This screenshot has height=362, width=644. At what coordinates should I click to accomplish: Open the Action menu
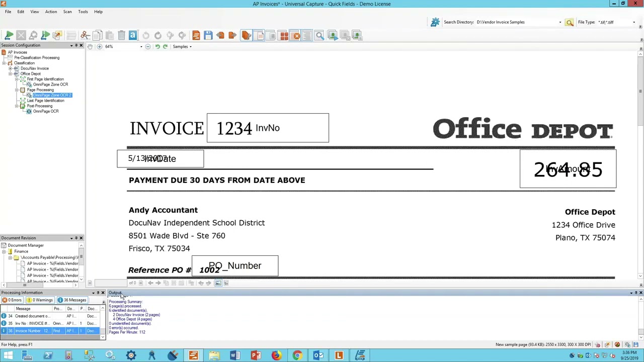[51, 12]
